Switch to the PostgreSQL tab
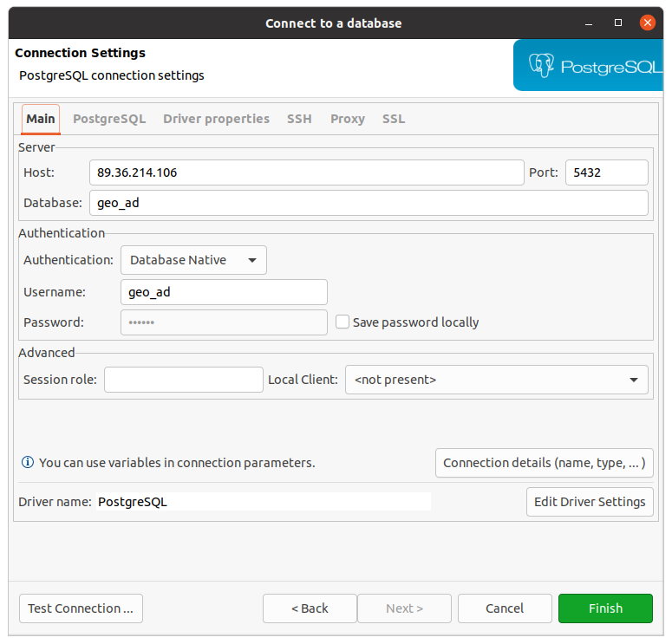The height and width of the screenshot is (644, 672). [x=109, y=119]
